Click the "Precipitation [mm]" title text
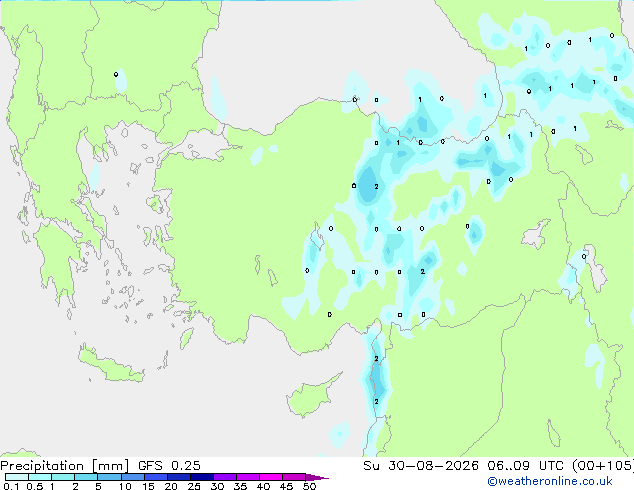 (x=65, y=466)
